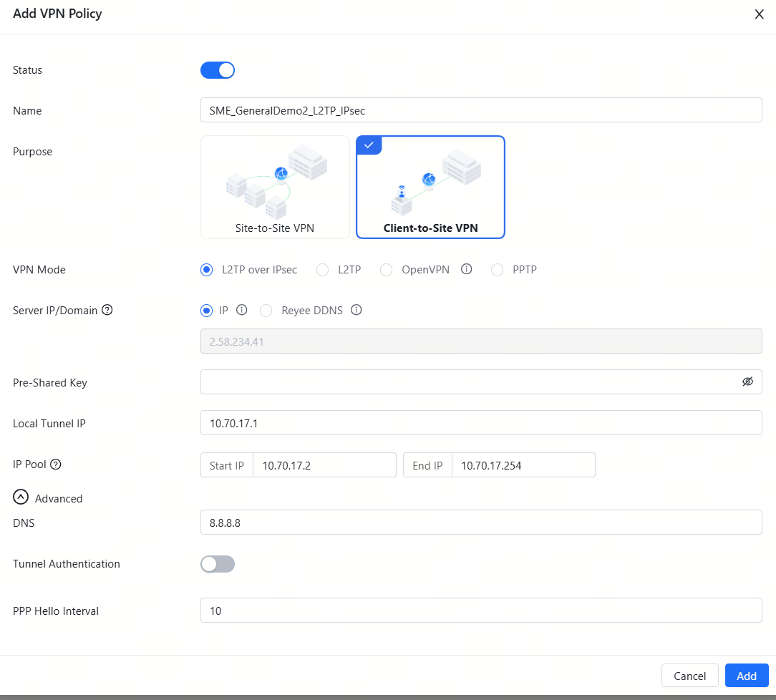
Task: Click the PPP Hello Interval field
Action: (x=480, y=611)
